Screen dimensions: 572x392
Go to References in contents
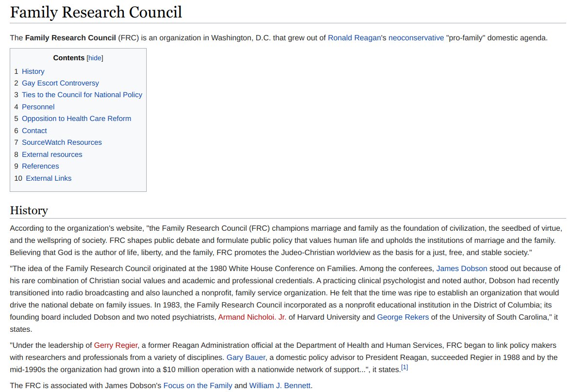40,166
